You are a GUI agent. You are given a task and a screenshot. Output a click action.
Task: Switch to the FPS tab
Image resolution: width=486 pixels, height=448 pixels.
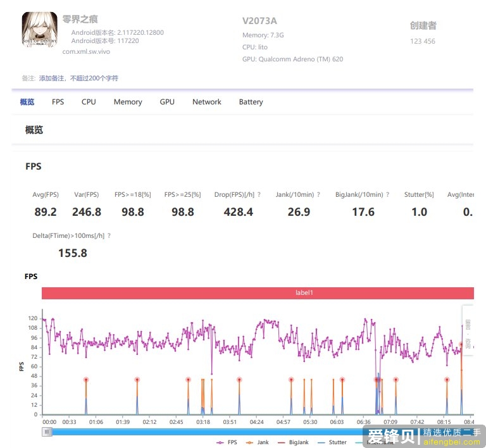58,102
